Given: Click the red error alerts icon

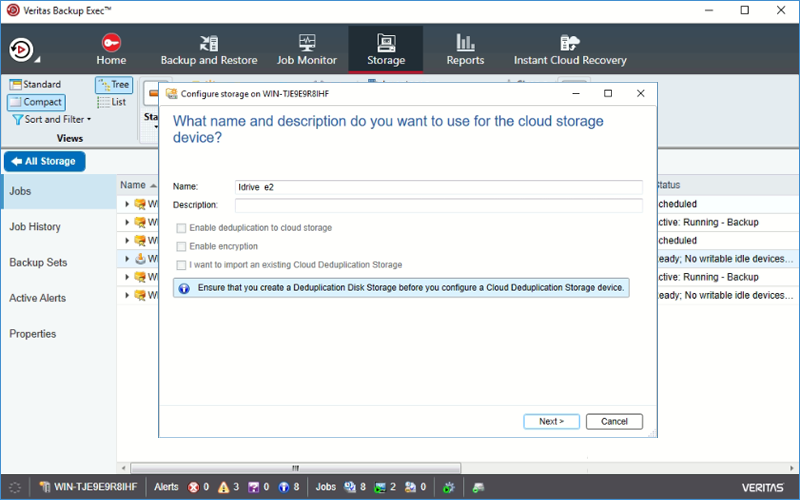Looking at the screenshot, I should coord(193,487).
